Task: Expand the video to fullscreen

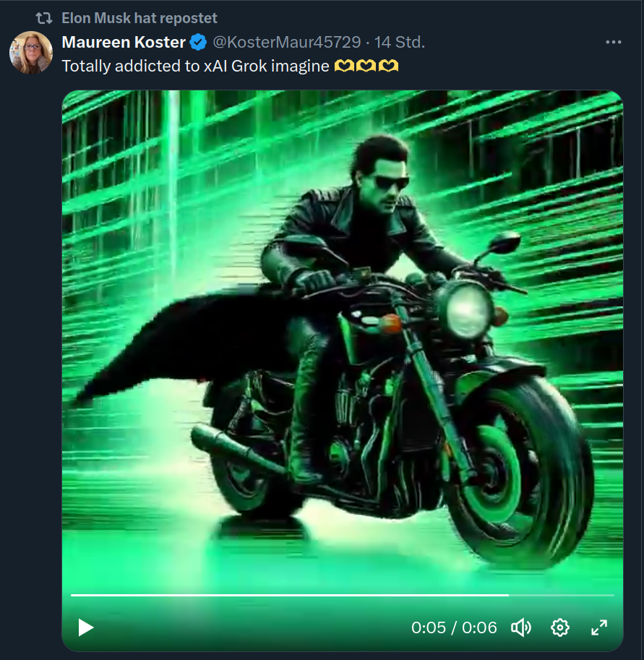Action: click(x=599, y=627)
